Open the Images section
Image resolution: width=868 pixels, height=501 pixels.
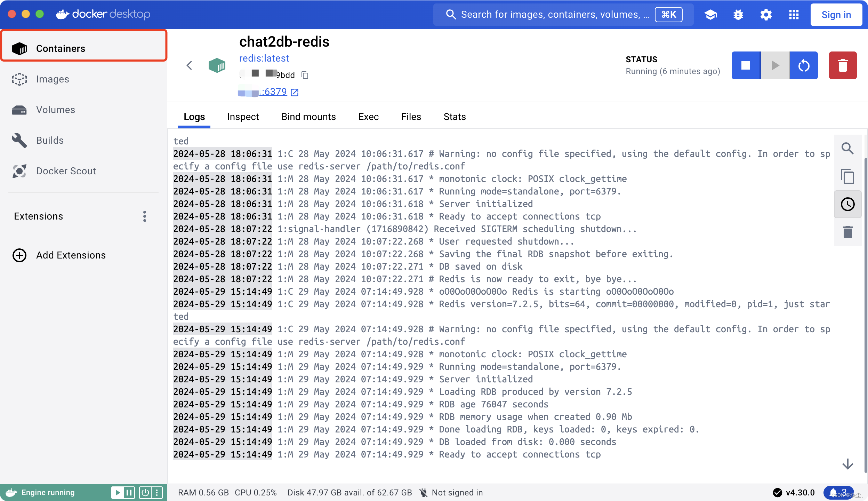(84, 79)
